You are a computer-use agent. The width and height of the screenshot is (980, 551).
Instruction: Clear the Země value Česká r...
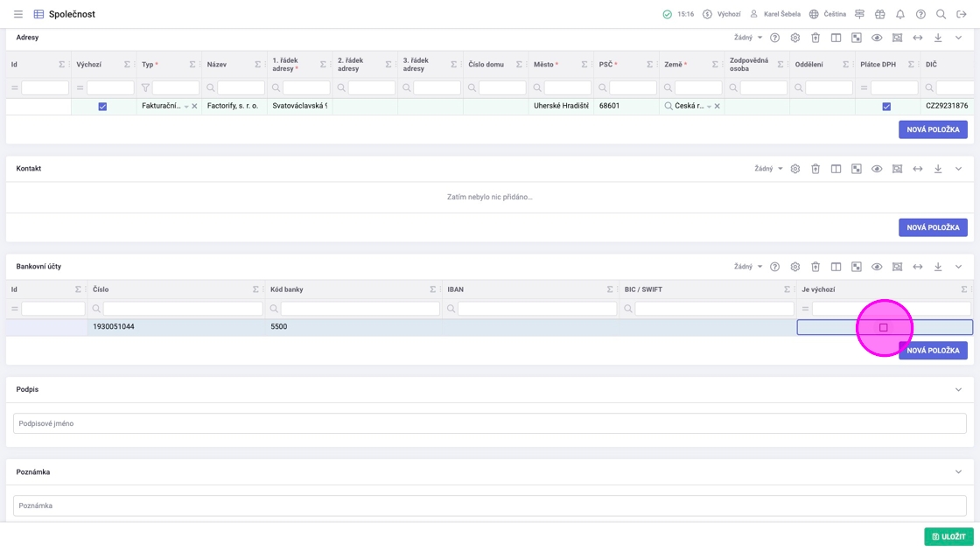pos(717,106)
